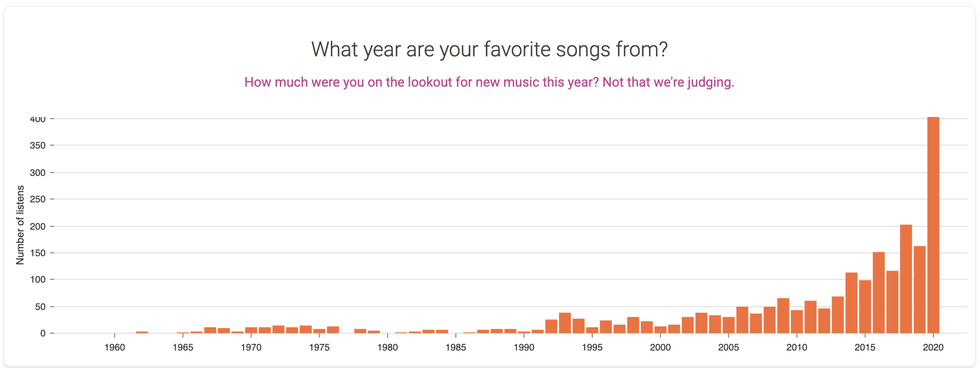Click the pink subtitle about new music

click(x=489, y=82)
